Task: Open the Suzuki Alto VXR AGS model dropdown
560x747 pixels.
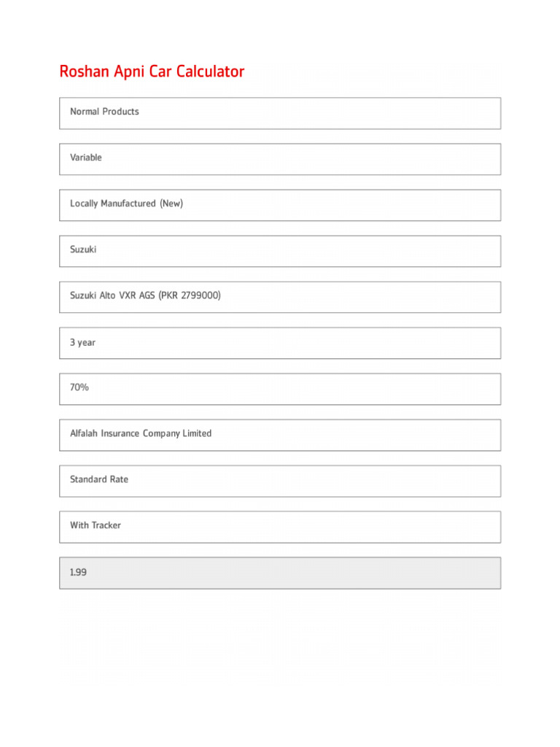Action: click(x=280, y=297)
